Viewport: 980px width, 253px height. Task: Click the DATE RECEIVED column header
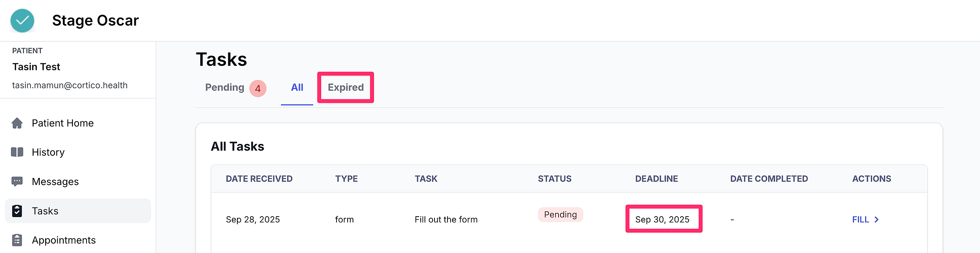[259, 179]
